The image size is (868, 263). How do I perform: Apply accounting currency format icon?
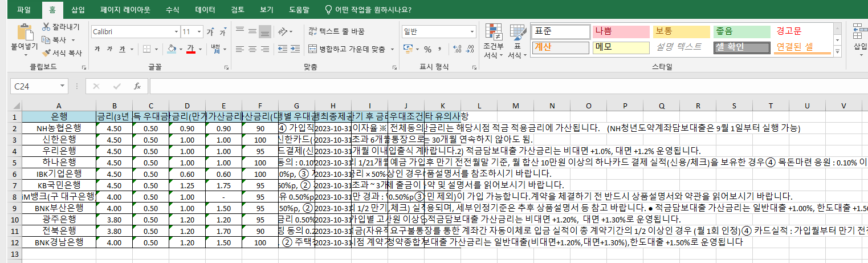407,49
